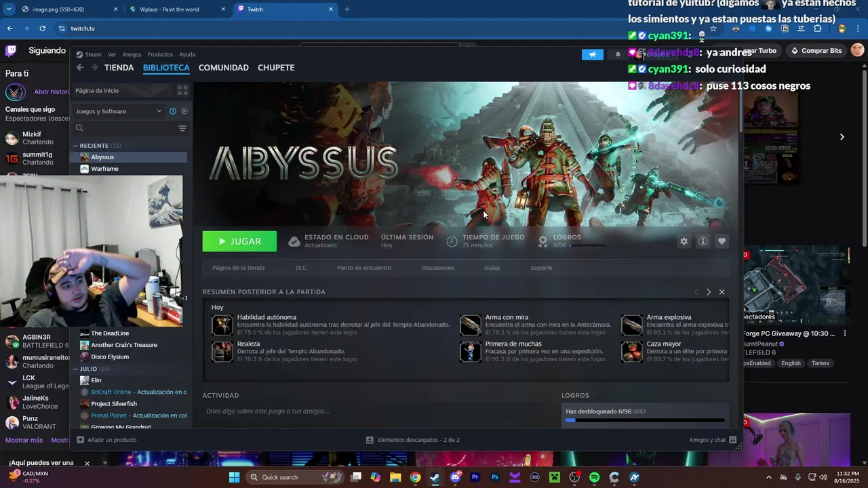Screen dimensions: 868x488
Task: Open Elementos descargados downloads status
Action: coord(412,440)
